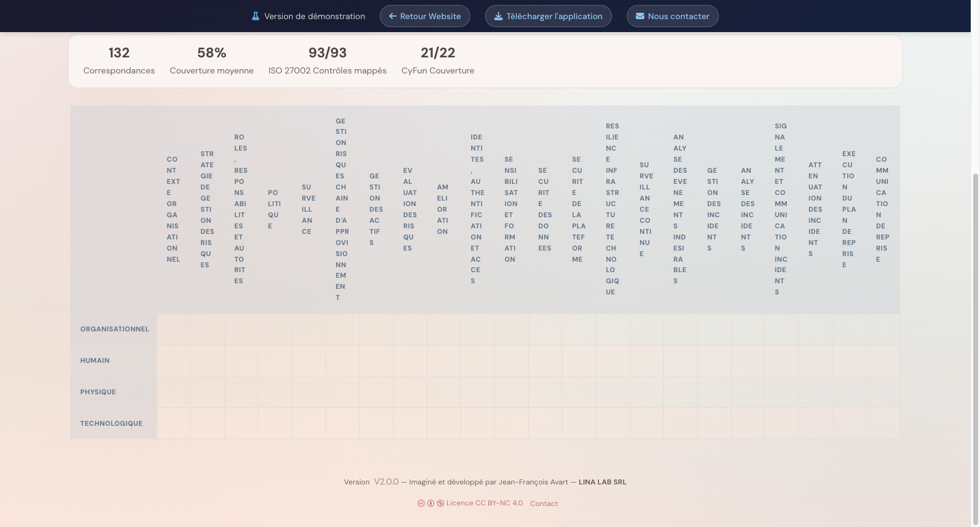Screen dimensions: 980x527
Task: Click the POLITIQUE column header
Action: pyautogui.click(x=274, y=210)
